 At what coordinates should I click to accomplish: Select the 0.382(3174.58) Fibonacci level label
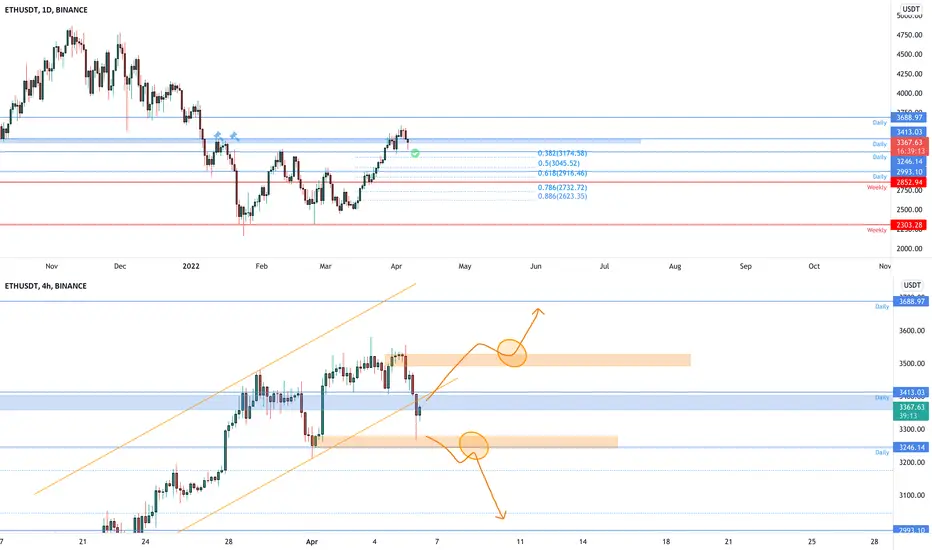tap(562, 153)
